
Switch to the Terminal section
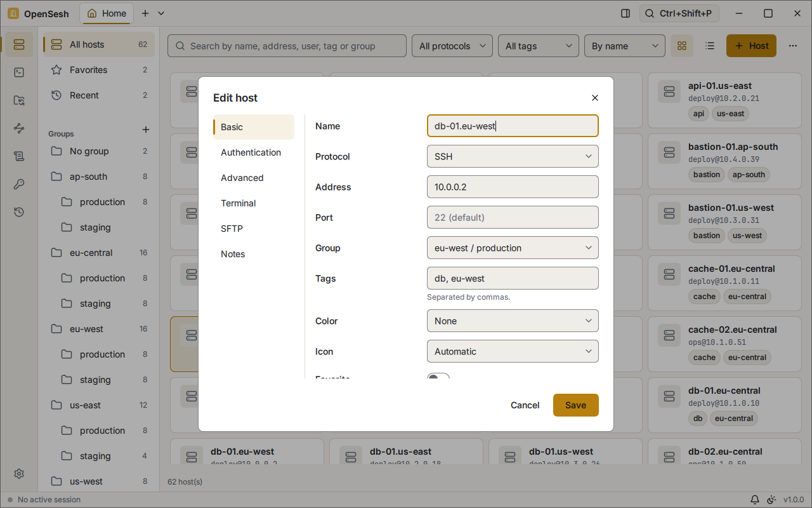(254, 203)
